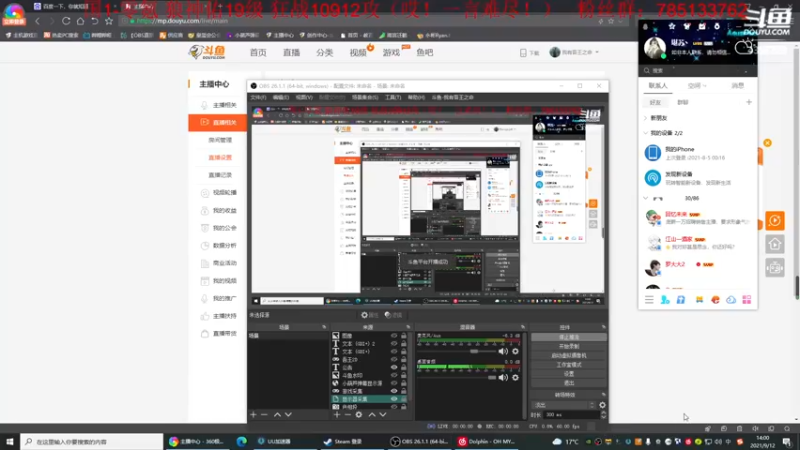The height and width of the screenshot is (450, 800).
Task: Click the robot icon on right sidebar
Action: point(774,268)
